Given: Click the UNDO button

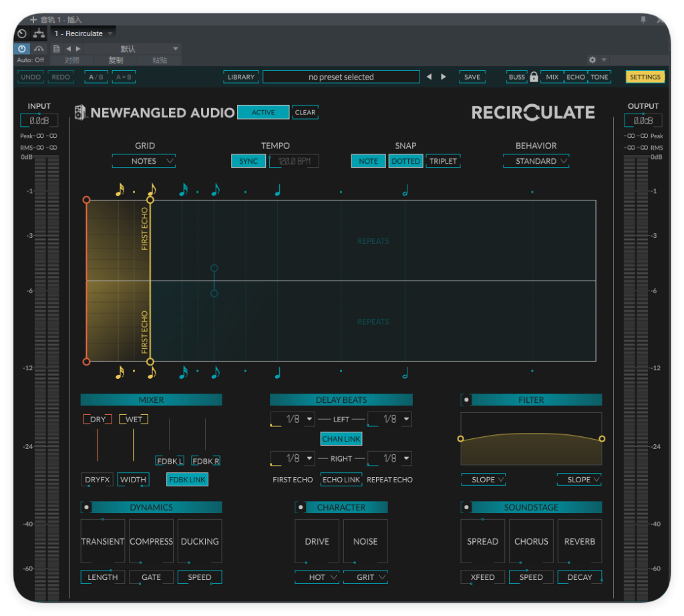Looking at the screenshot, I should (x=31, y=77).
